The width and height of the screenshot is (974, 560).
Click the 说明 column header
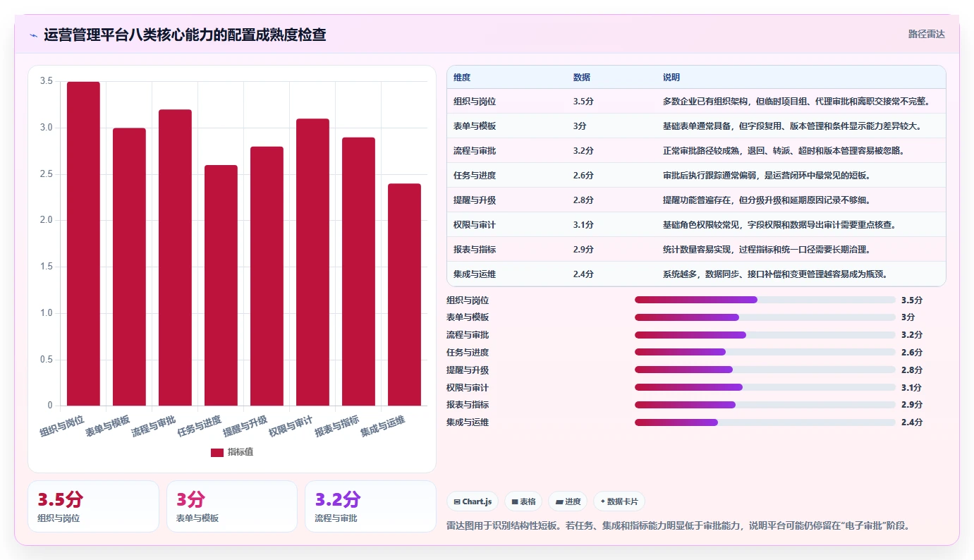click(x=671, y=77)
